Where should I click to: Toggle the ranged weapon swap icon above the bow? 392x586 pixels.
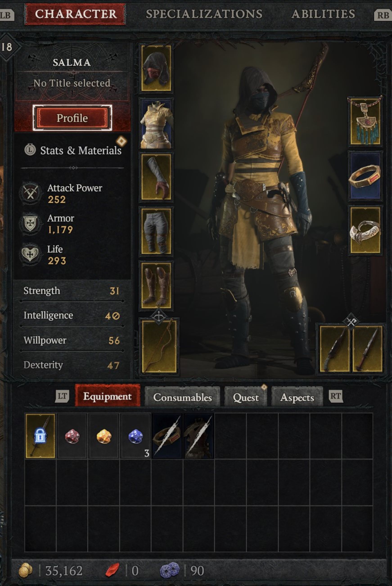pos(159,317)
